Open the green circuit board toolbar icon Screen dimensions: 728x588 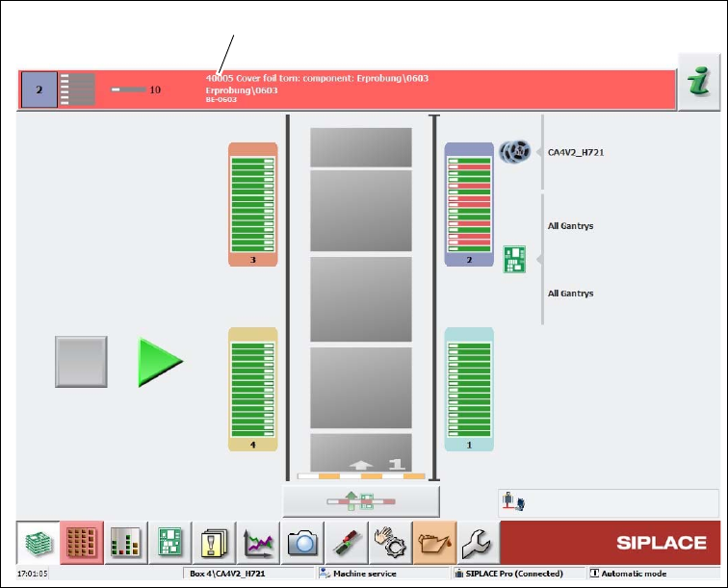[169, 543]
